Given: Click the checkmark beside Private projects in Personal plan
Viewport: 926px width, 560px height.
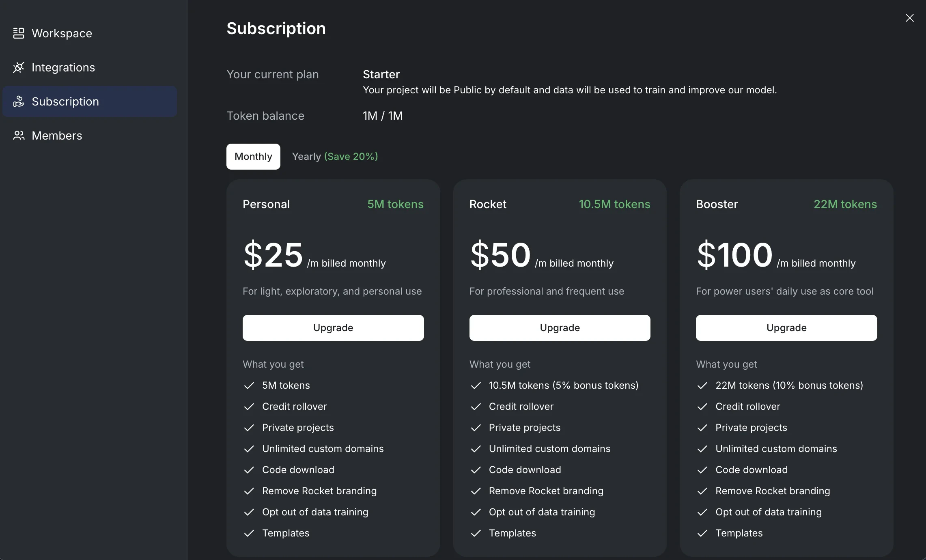Looking at the screenshot, I should tap(249, 428).
